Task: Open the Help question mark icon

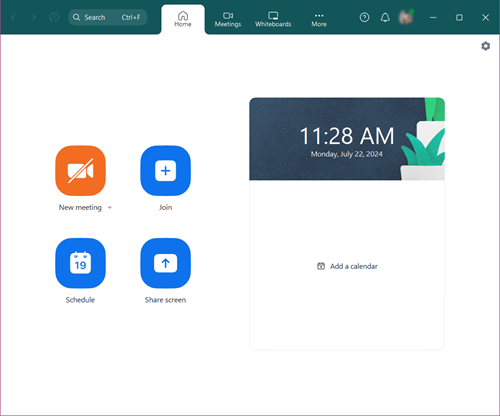Action: [364, 17]
